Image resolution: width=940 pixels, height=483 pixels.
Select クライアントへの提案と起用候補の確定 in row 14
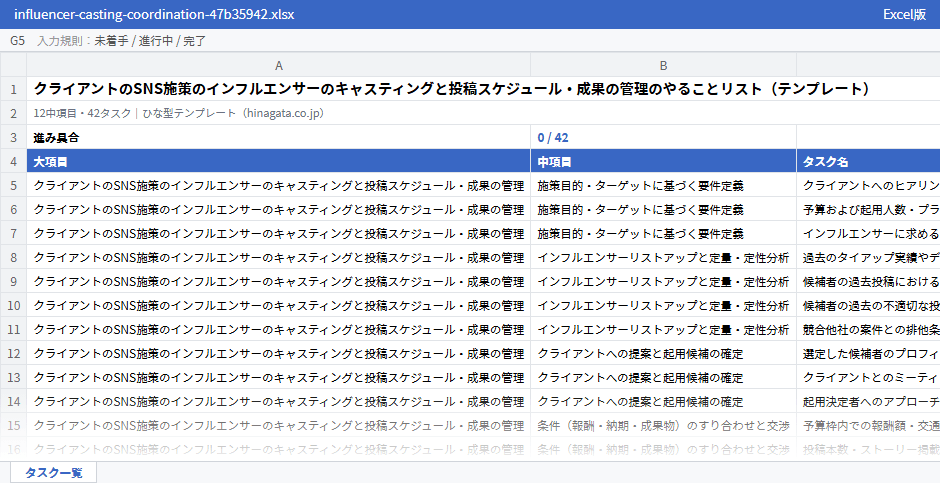(x=664, y=401)
